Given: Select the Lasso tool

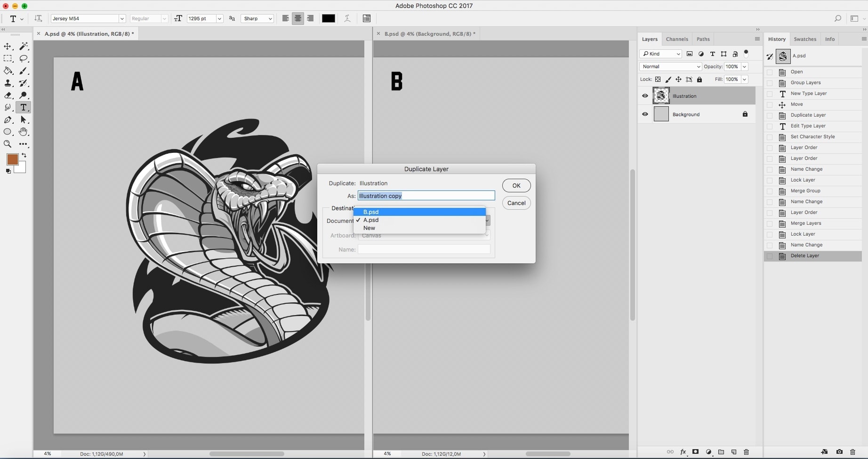Looking at the screenshot, I should pos(24,59).
